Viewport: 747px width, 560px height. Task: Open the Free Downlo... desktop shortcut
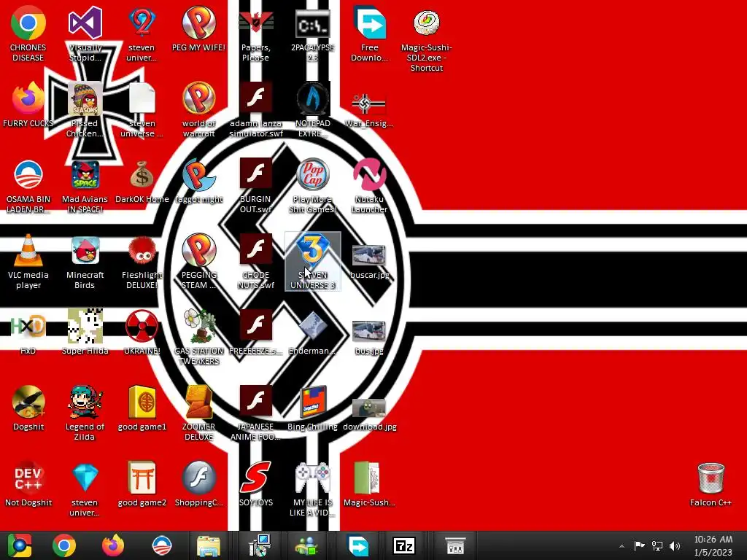[x=369, y=34]
